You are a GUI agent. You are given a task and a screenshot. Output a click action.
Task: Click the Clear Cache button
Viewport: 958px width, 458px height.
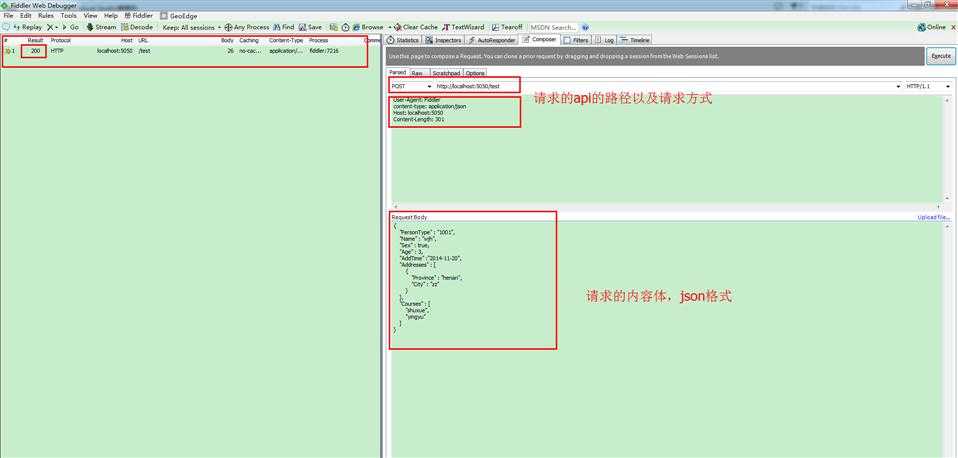pyautogui.click(x=416, y=27)
